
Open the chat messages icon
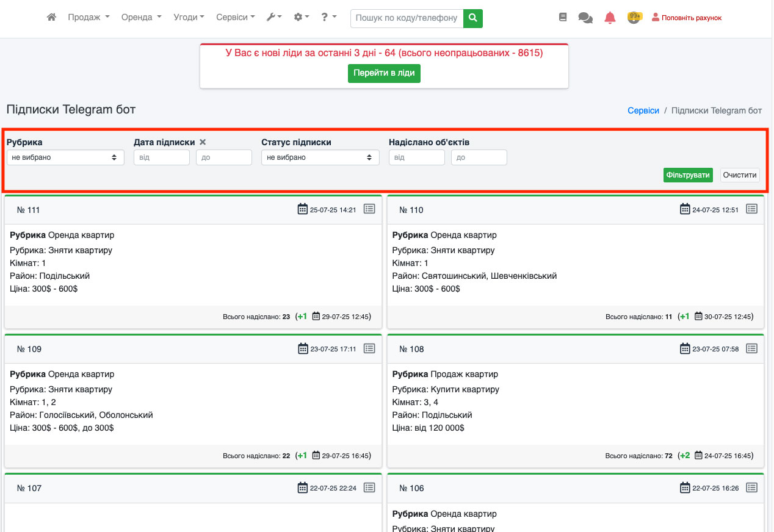[x=585, y=18]
